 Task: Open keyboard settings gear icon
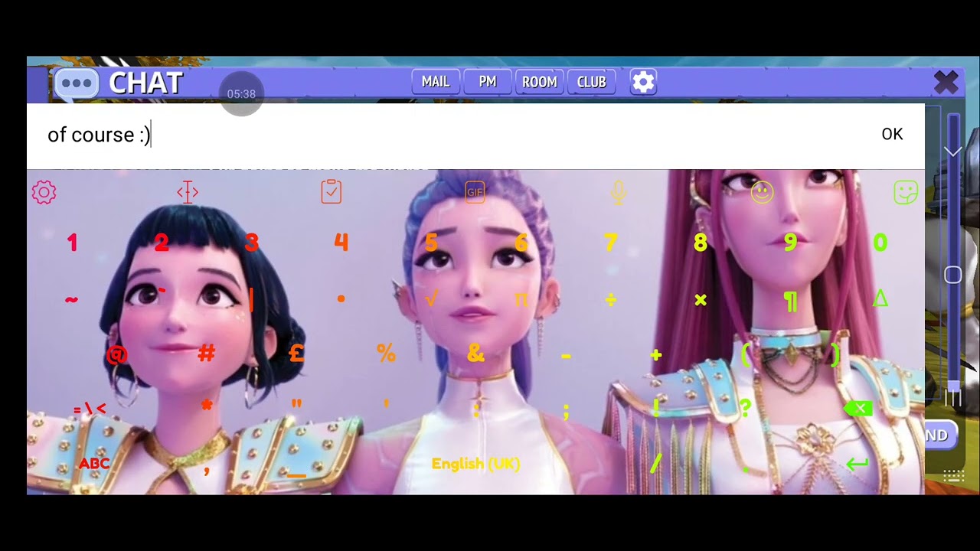coord(44,192)
